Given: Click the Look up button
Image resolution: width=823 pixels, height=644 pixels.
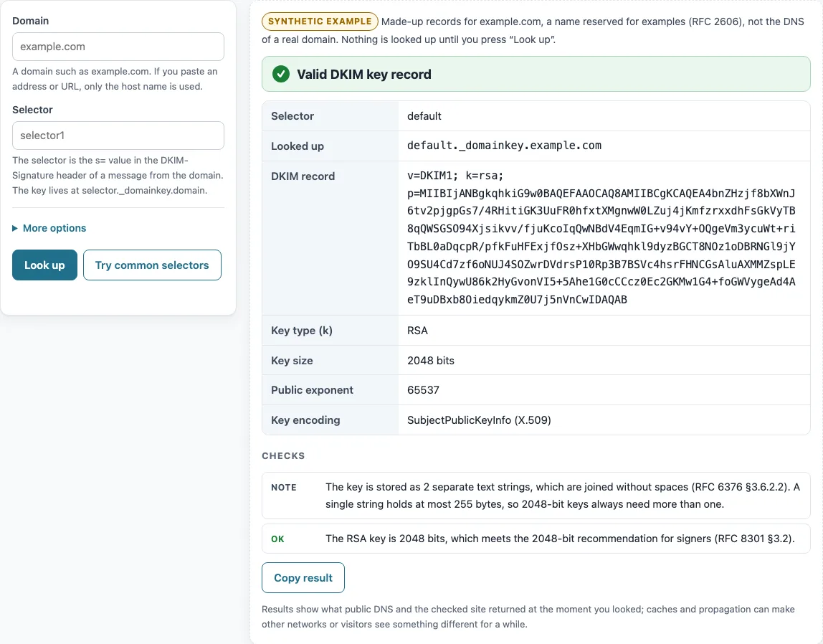Looking at the screenshot, I should tap(44, 265).
